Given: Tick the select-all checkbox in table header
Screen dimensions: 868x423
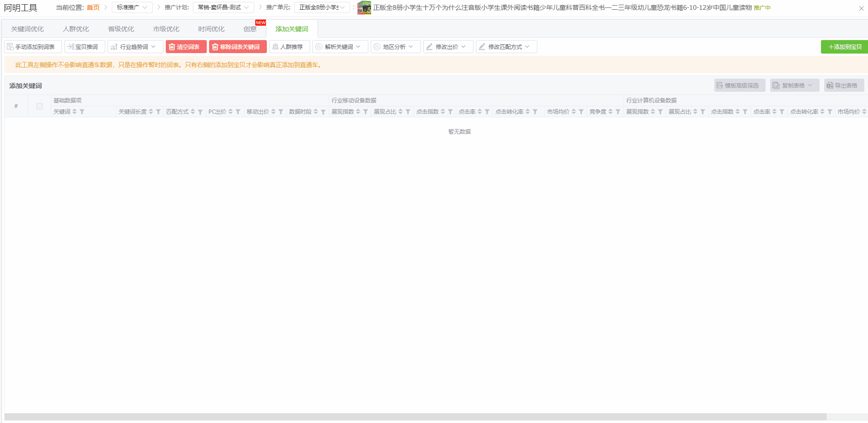Looking at the screenshot, I should pos(40,106).
